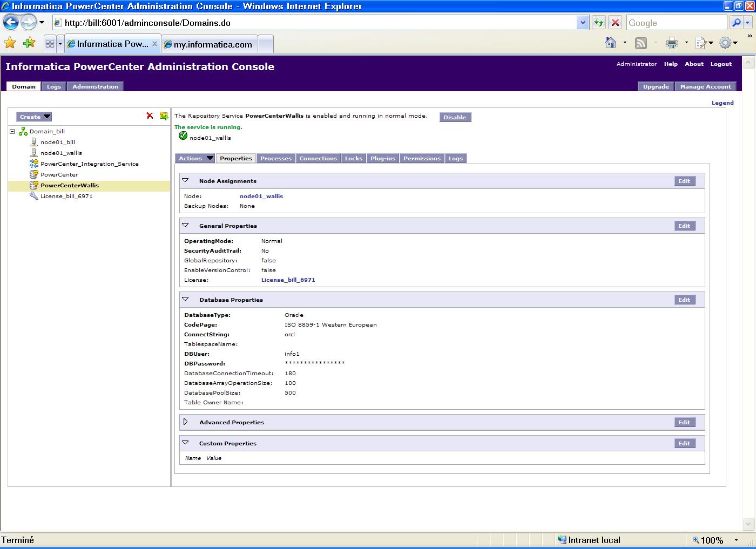The height and width of the screenshot is (549, 756).
Task: Expand the Advanced Properties section
Action: [185, 422]
